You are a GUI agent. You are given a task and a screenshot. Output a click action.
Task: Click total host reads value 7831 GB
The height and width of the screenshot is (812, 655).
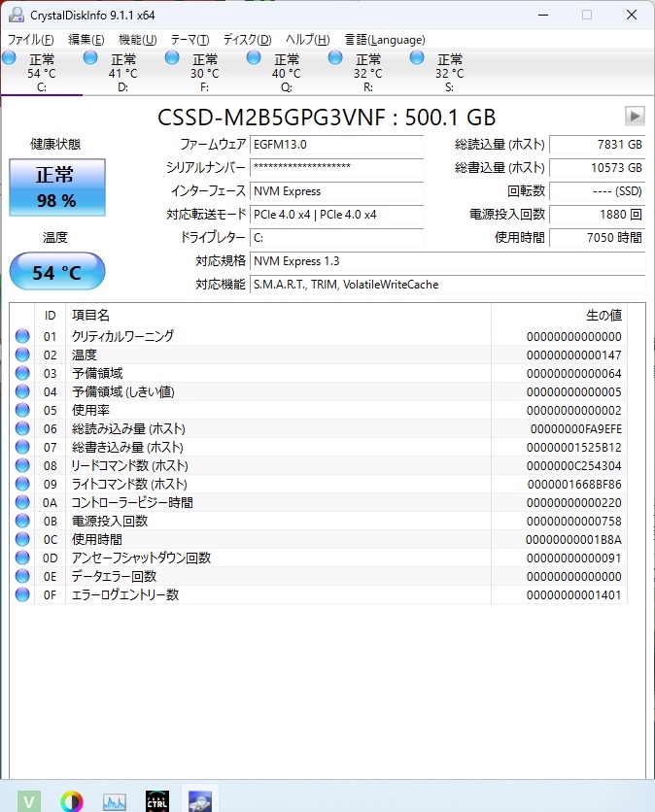click(x=597, y=145)
